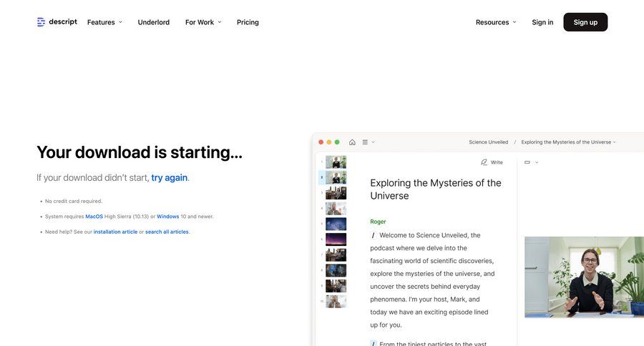Screen dimensions: 644x346
Task: Click the video preview of the host
Action: (584, 277)
